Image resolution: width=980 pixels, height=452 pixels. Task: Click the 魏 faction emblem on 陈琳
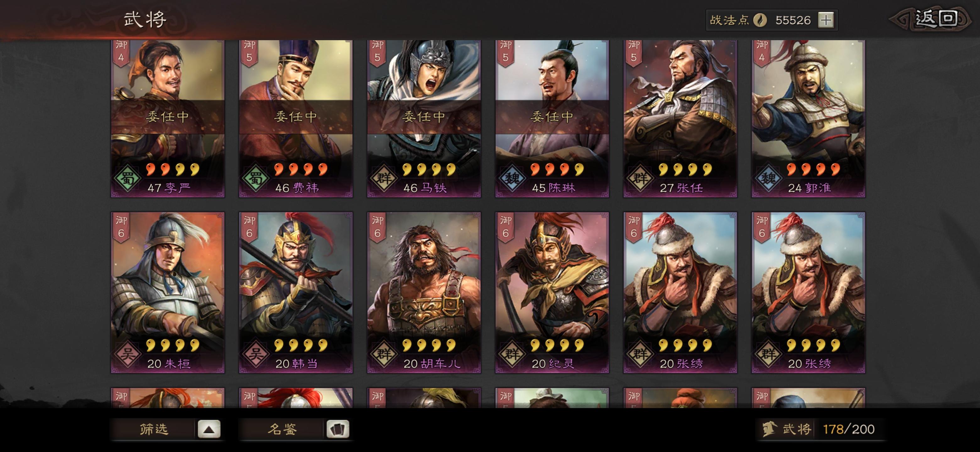pyautogui.click(x=512, y=179)
